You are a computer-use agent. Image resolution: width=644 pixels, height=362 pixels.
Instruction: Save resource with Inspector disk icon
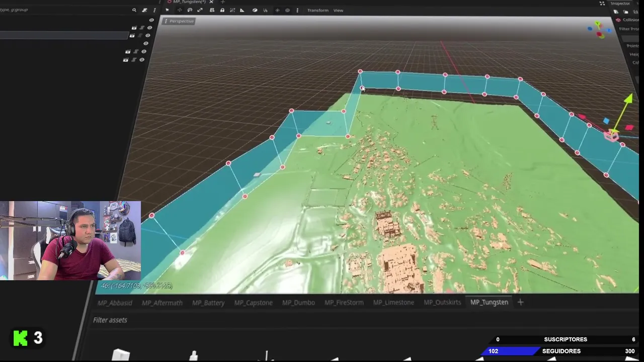click(x=635, y=12)
